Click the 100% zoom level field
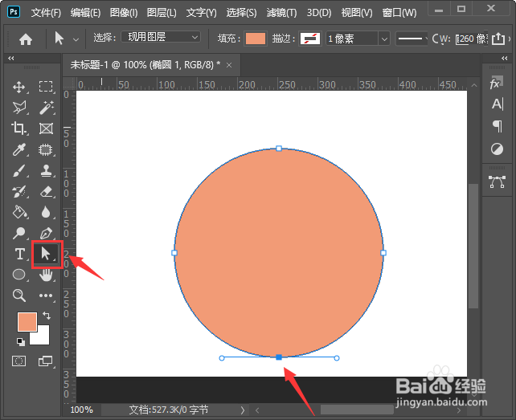This screenshot has height=420, width=516. pos(82,410)
